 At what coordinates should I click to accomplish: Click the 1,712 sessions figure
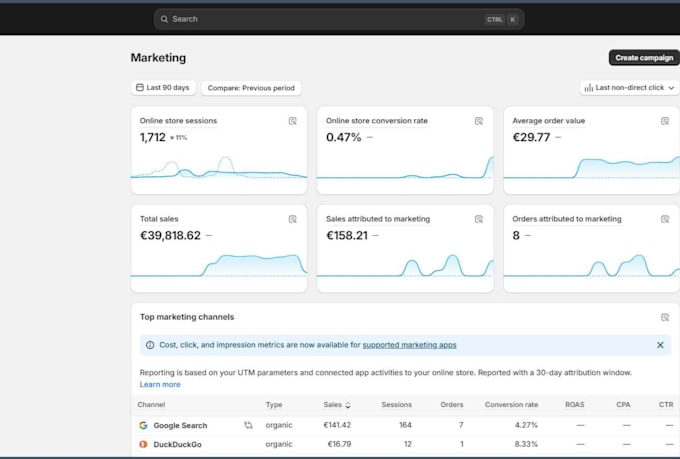[153, 137]
